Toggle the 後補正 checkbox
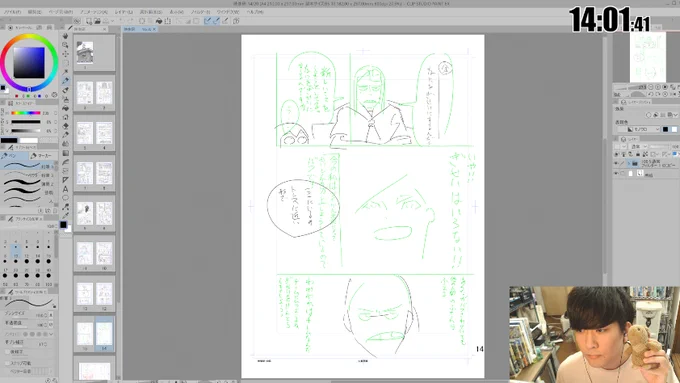 pos(7,352)
